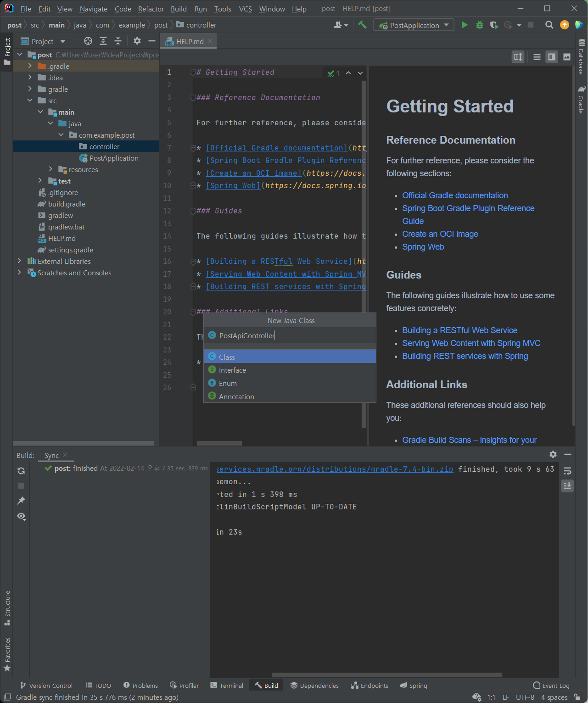588x703 pixels.
Task: Hide Project panel with minus icon
Action: click(x=152, y=41)
